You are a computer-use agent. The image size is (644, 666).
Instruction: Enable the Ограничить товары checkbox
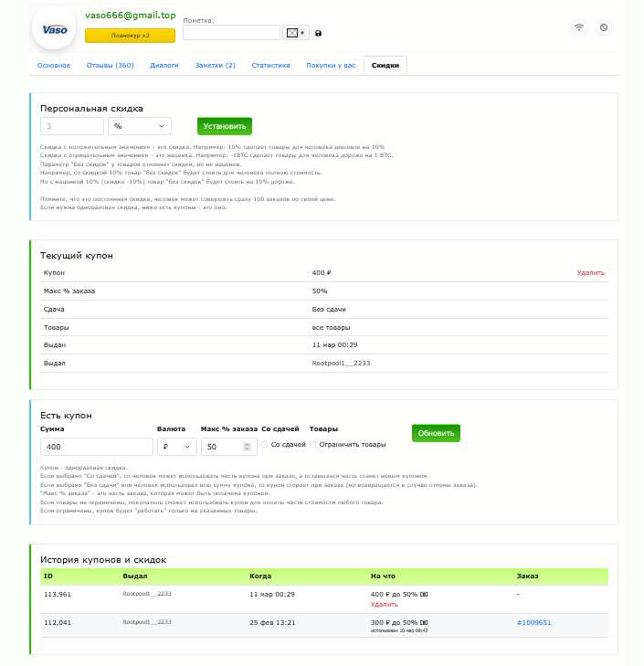[x=313, y=445]
